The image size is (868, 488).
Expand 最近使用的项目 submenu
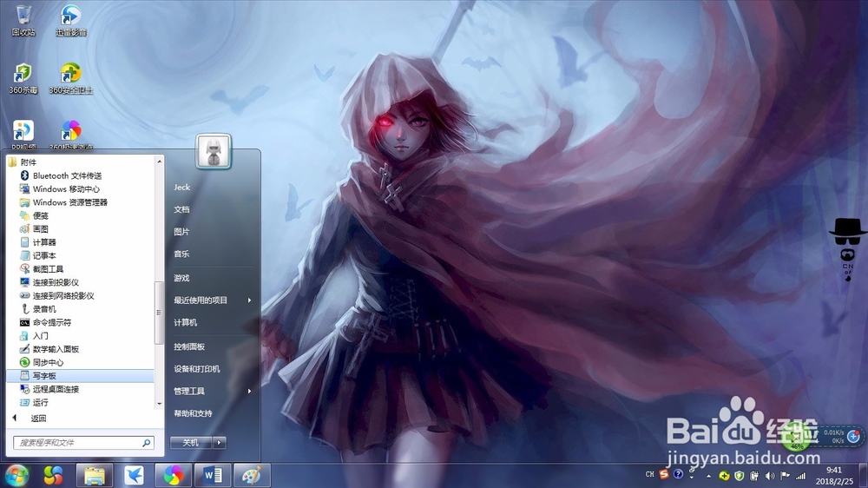coord(214,300)
